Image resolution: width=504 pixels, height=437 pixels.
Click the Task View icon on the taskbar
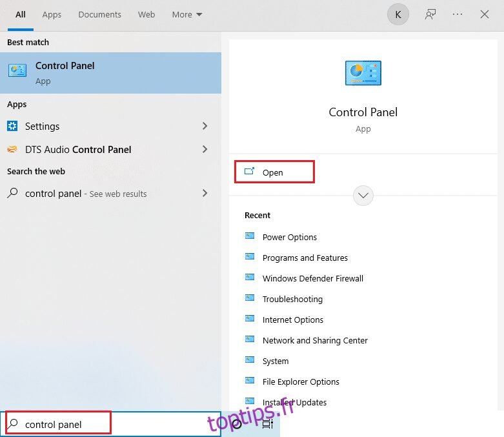click(x=268, y=424)
